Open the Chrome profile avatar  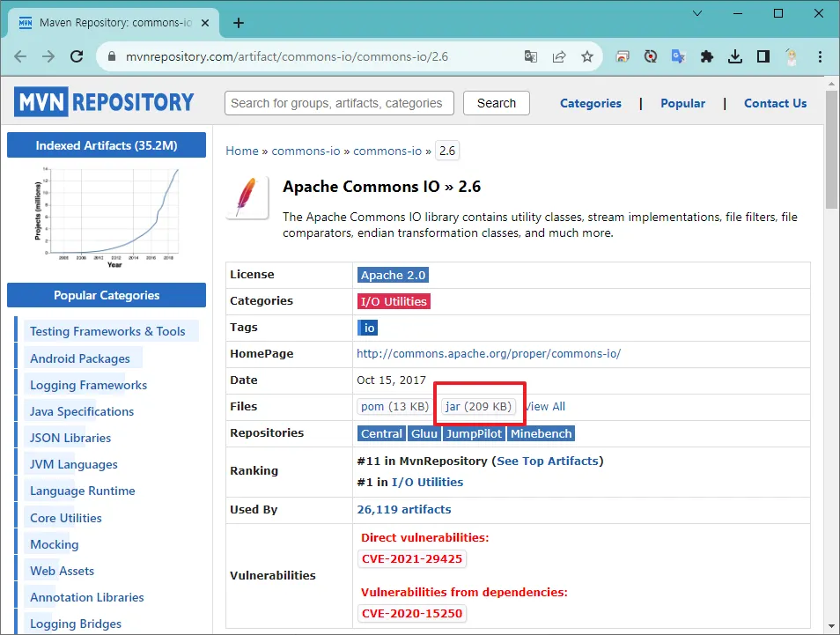(792, 56)
